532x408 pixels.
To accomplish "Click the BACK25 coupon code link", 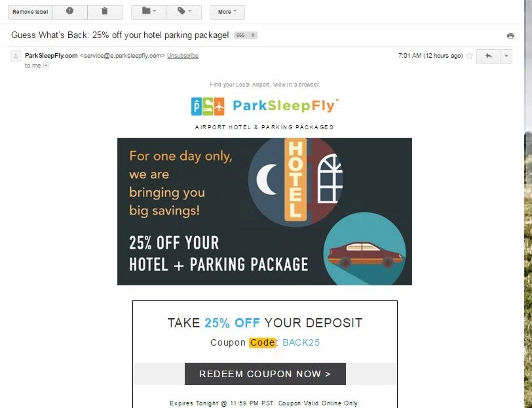I will [x=301, y=342].
